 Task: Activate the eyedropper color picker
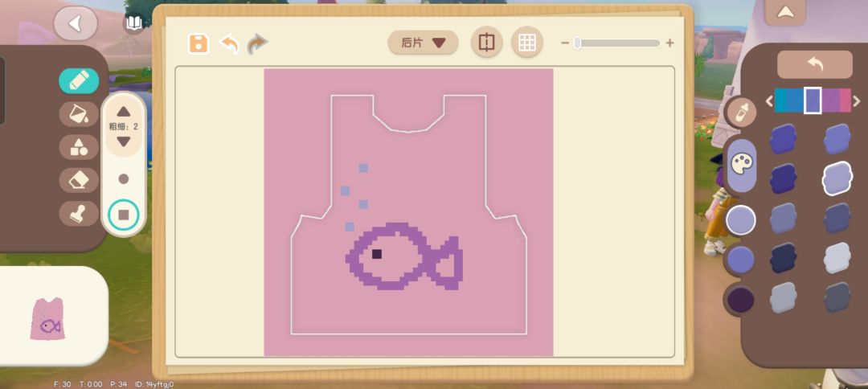click(x=741, y=113)
